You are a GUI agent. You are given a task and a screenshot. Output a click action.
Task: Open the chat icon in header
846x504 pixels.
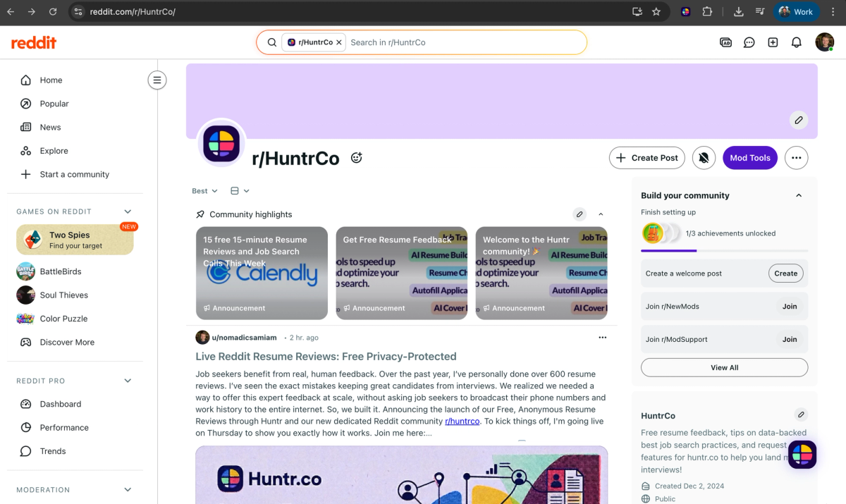click(749, 42)
